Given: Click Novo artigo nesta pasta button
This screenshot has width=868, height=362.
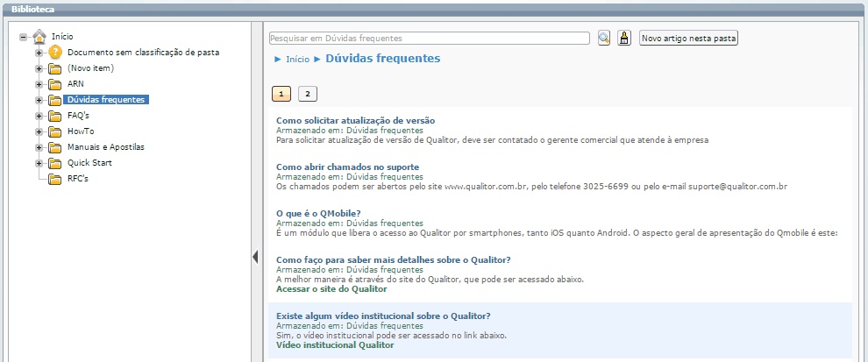Looking at the screenshot, I should tap(689, 39).
